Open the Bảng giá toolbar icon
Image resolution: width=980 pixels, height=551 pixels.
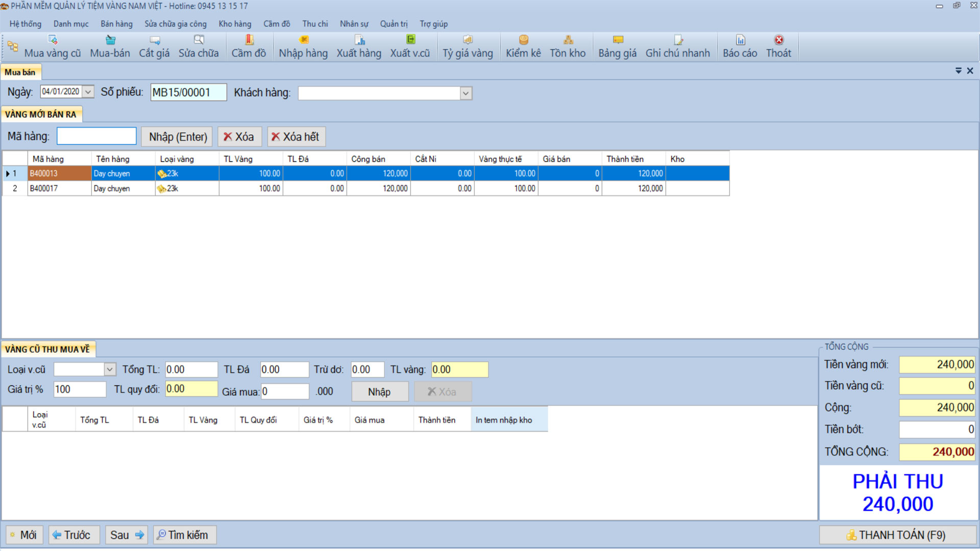(x=618, y=40)
